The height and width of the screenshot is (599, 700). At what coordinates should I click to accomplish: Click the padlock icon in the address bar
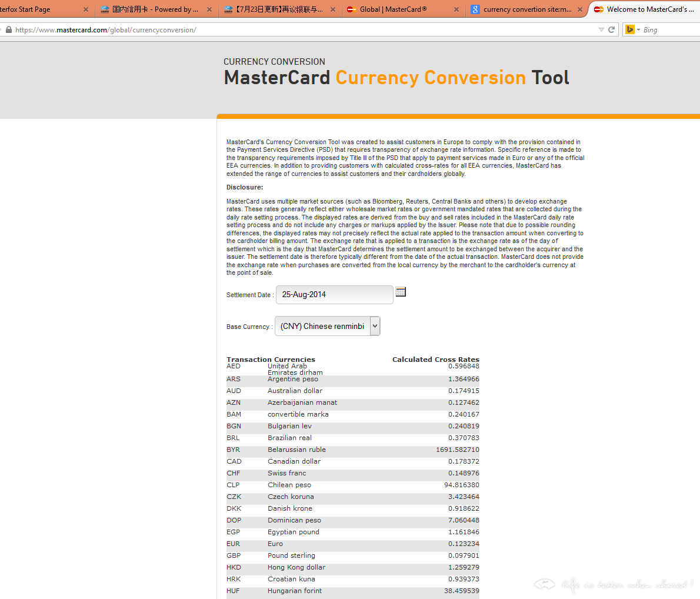8,30
